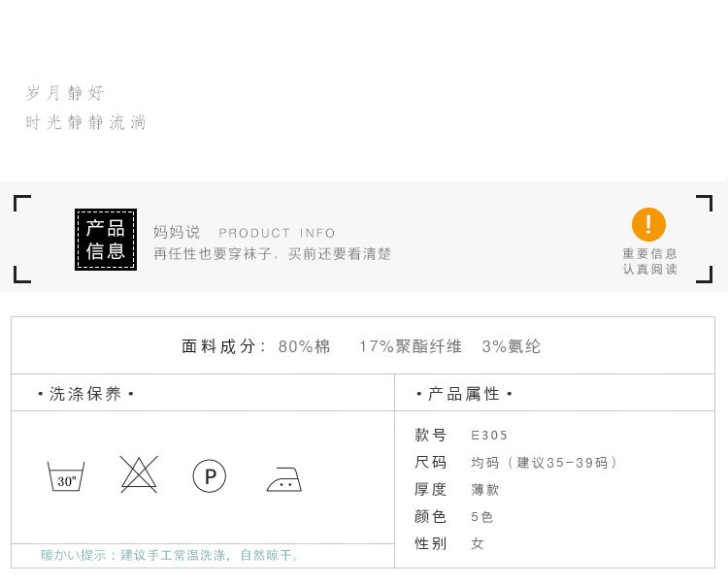Click the 认真阅读 text

tap(649, 269)
